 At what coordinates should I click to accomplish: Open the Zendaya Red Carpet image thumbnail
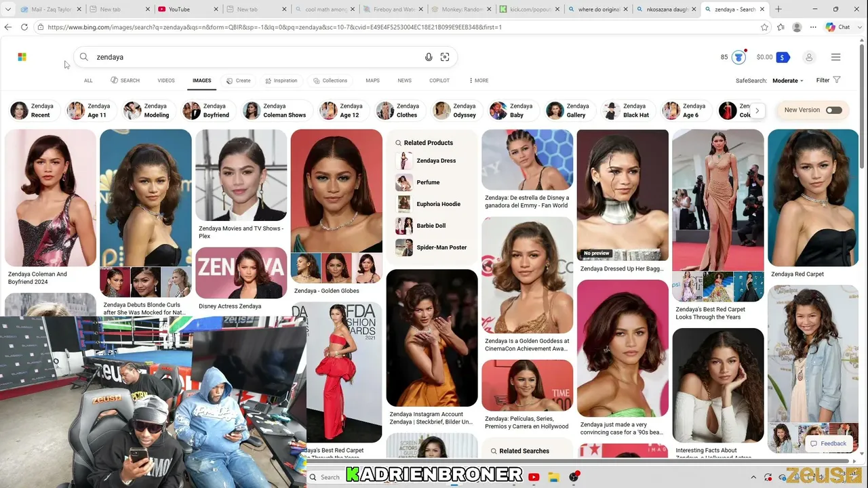[x=813, y=197]
